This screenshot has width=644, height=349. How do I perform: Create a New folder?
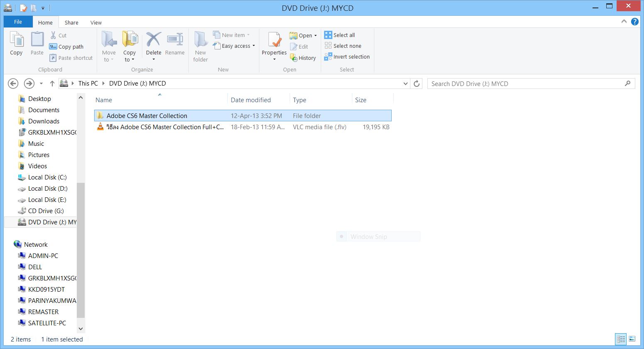point(200,47)
